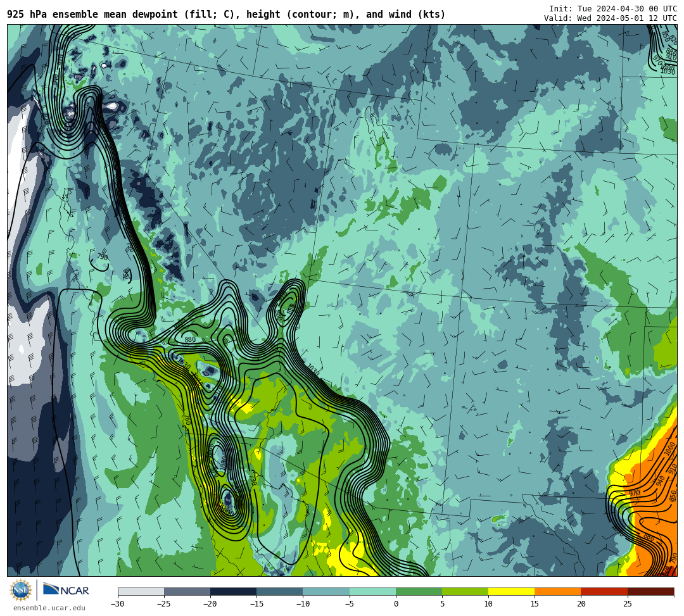Click the ensemble.ucar.edu text
The image size is (684, 616).
point(49,608)
